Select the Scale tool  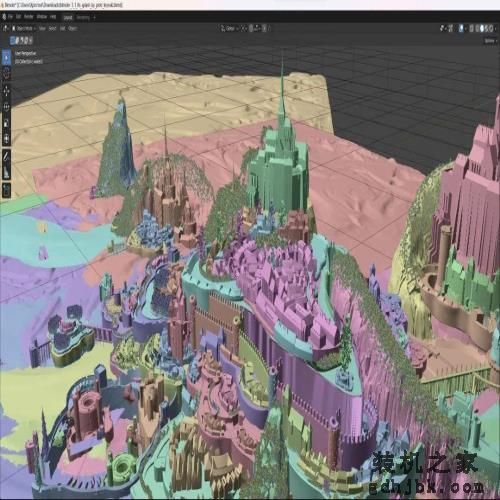pos(6,123)
